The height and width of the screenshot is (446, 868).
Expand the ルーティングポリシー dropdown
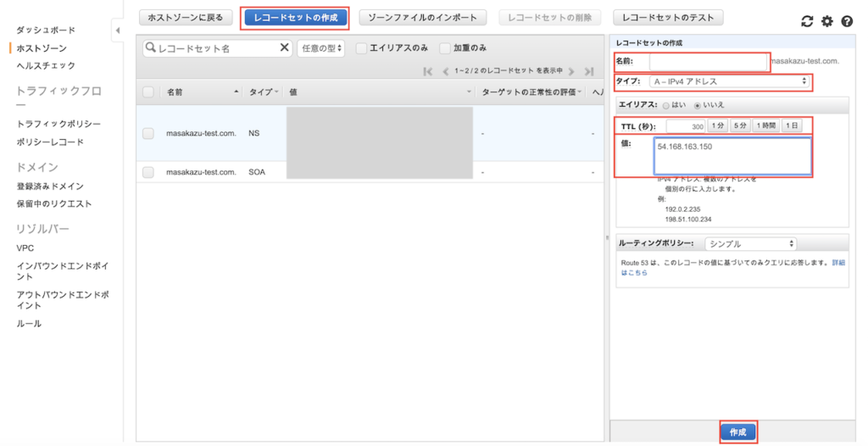tap(750, 243)
